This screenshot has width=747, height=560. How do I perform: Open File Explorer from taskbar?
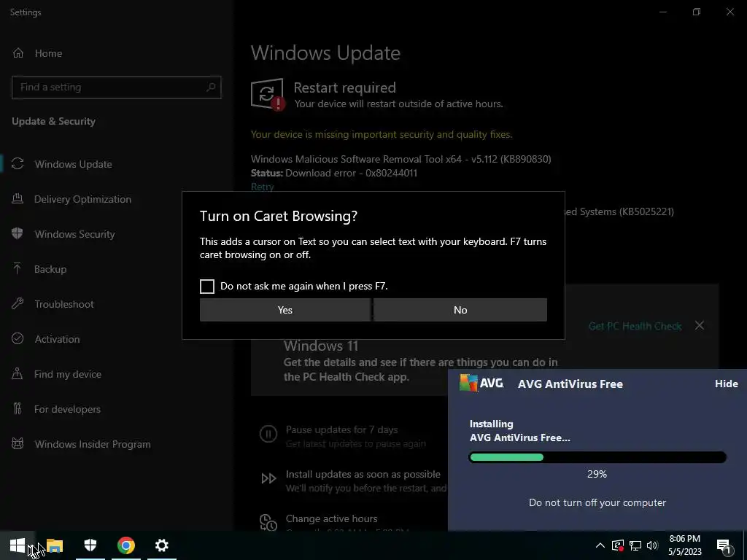coord(54,545)
